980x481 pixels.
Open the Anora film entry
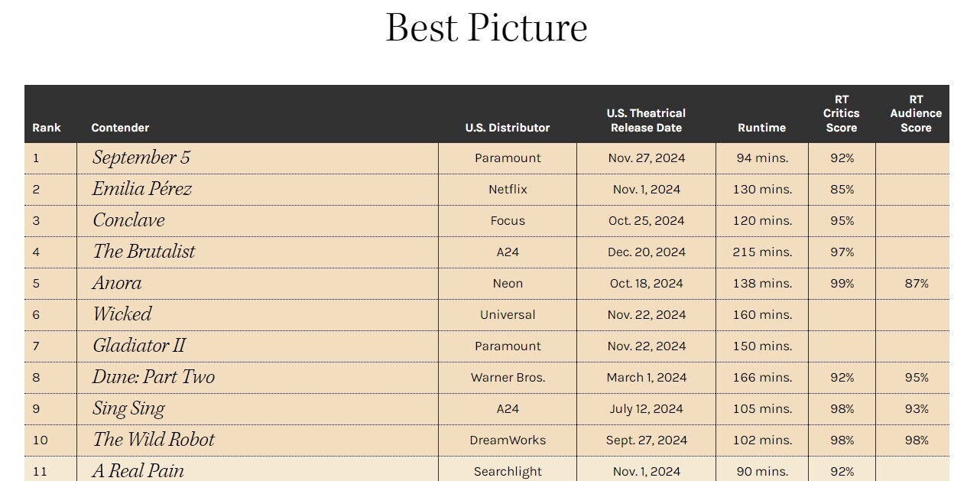pyautogui.click(x=117, y=283)
